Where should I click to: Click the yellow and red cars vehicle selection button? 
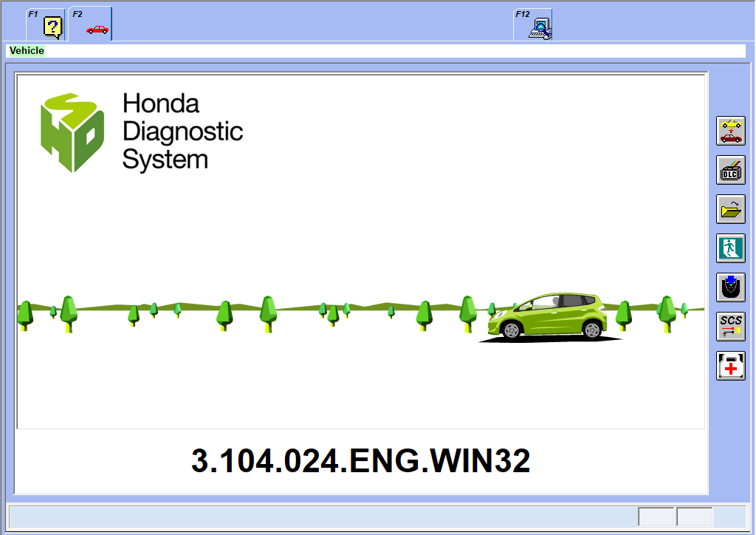pyautogui.click(x=730, y=131)
